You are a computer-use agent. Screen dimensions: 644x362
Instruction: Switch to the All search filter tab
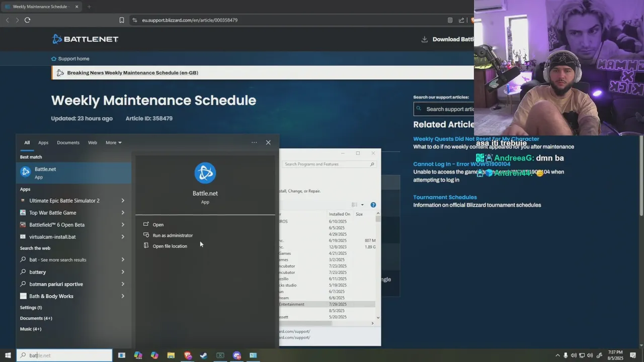click(x=27, y=143)
